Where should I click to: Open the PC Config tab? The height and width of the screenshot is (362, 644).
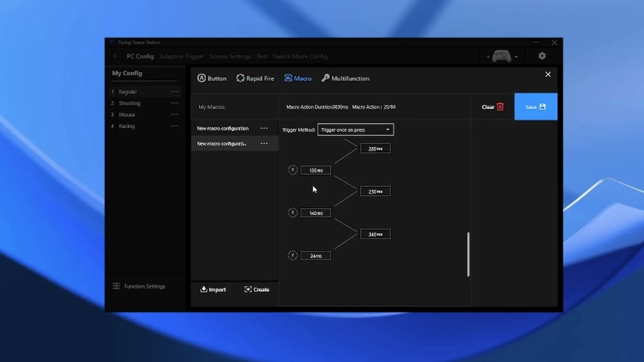pyautogui.click(x=140, y=56)
